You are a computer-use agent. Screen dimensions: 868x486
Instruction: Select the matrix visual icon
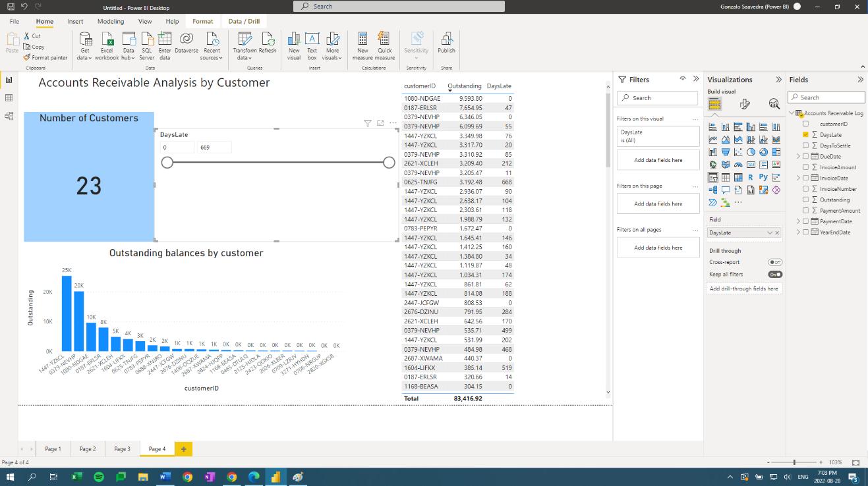738,177
